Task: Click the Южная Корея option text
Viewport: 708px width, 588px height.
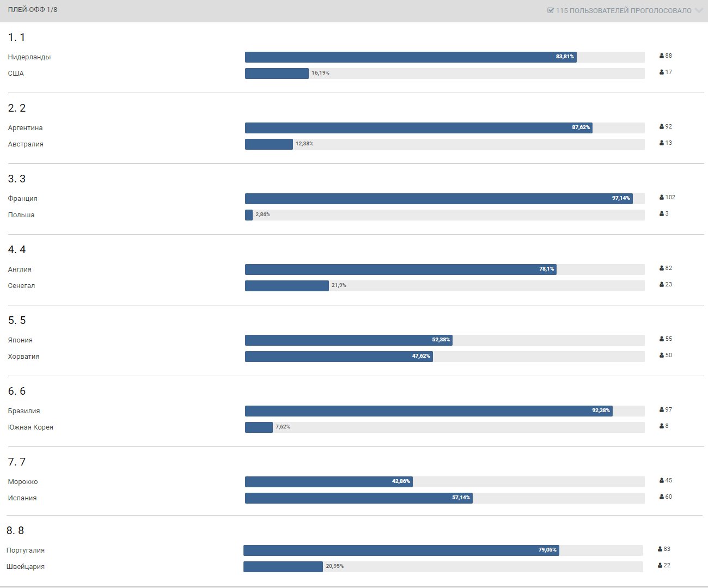Action: (x=30, y=427)
